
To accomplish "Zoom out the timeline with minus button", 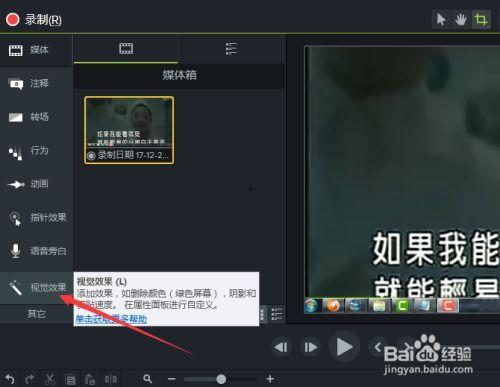I will coord(172,379).
